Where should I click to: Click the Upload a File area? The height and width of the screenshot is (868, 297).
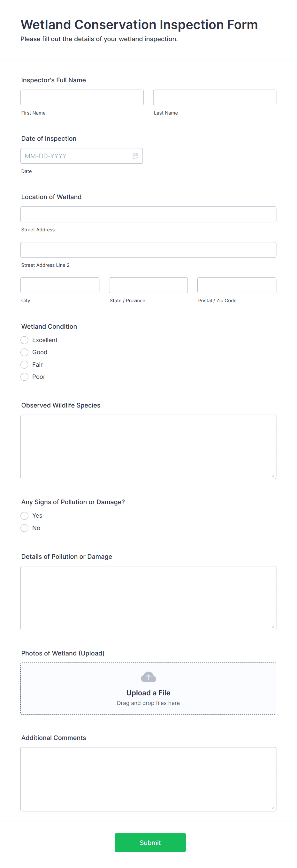(148, 688)
